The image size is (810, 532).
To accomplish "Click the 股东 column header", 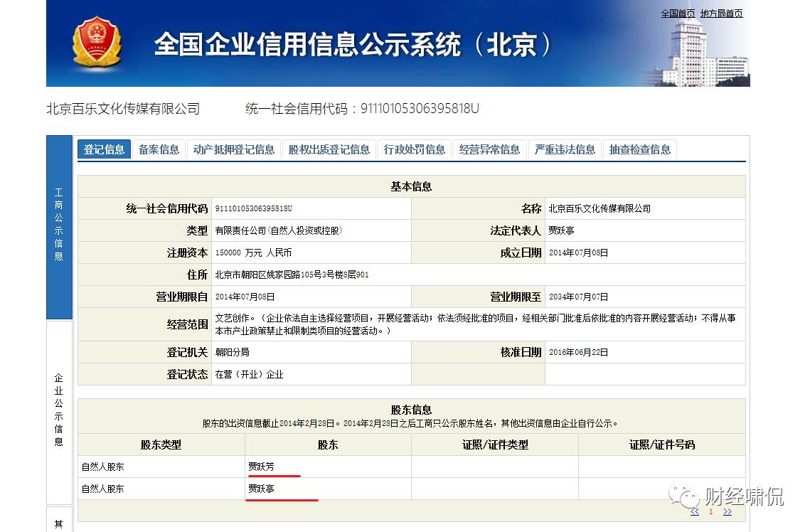I will 328,445.
